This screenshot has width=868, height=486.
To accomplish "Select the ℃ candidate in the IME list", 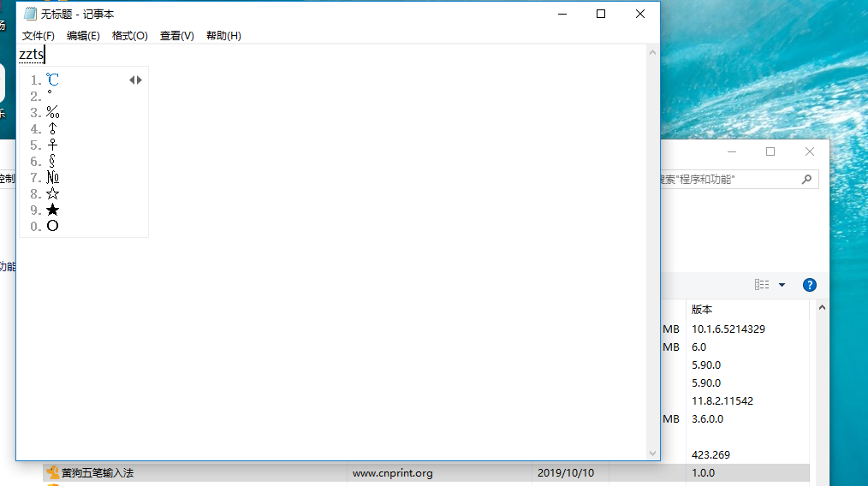I will (x=52, y=80).
